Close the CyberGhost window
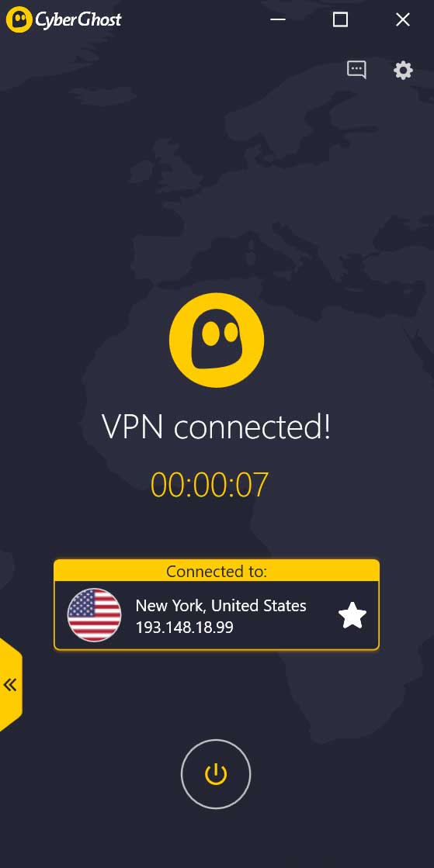The height and width of the screenshot is (868, 434). (402, 20)
